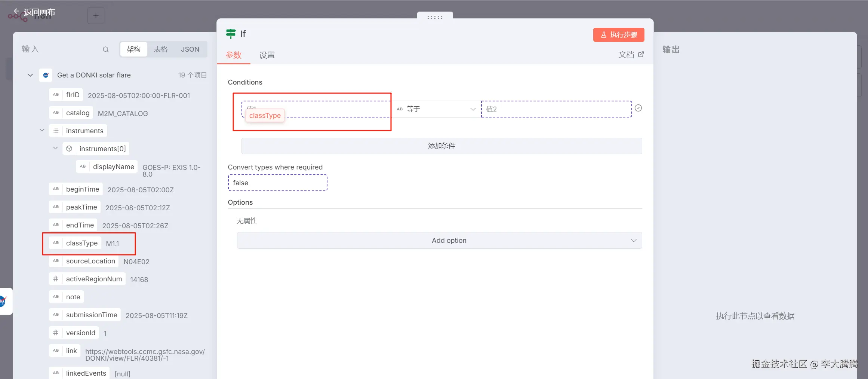Select the activeRegionNum field

(87, 279)
